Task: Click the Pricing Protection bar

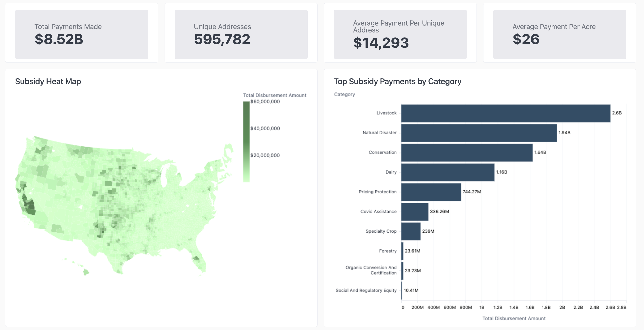Action: (431, 192)
